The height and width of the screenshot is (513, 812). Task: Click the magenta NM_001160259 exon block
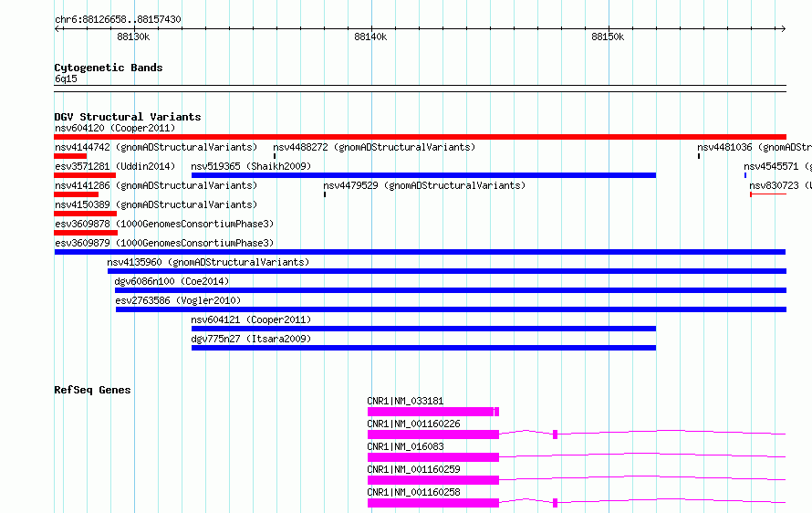click(433, 480)
